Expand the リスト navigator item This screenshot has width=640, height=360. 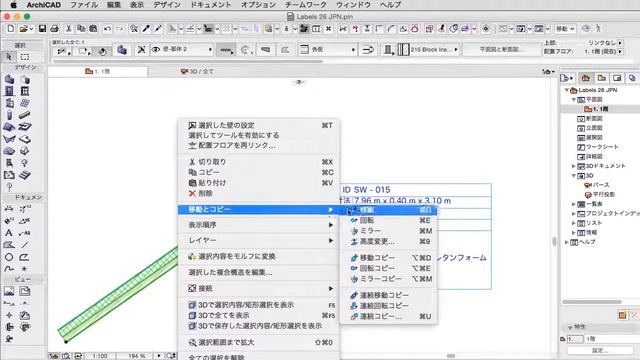(573, 223)
